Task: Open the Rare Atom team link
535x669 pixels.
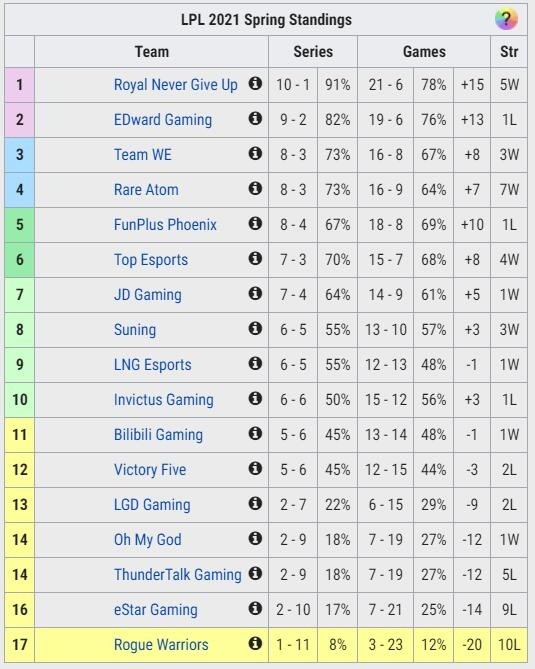Action: pos(146,189)
